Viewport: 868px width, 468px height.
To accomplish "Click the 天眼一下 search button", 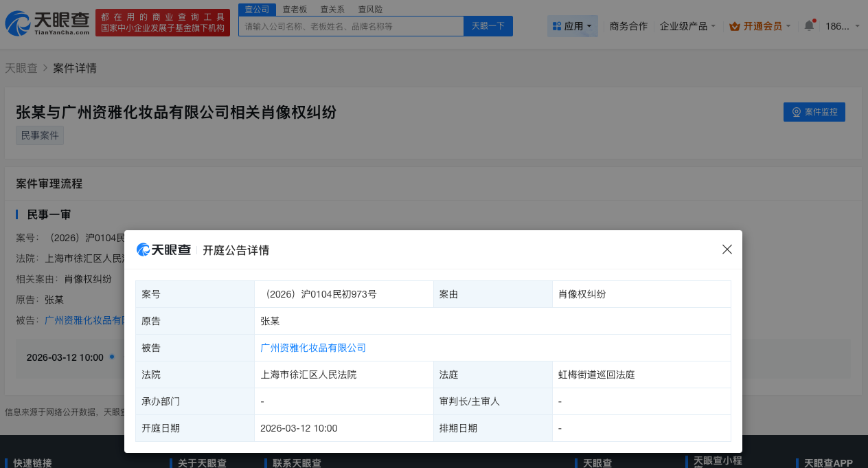I will click(488, 25).
